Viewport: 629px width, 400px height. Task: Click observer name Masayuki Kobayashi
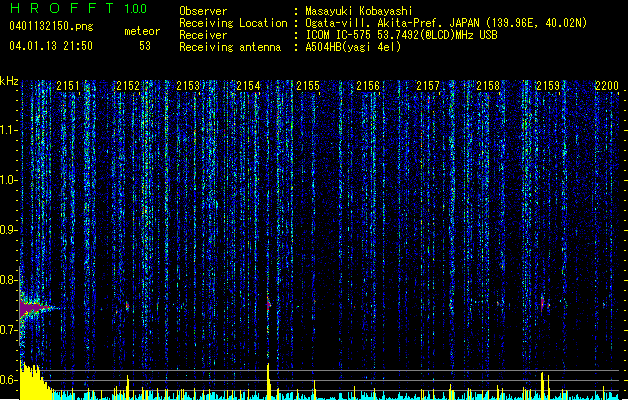[x=358, y=11]
